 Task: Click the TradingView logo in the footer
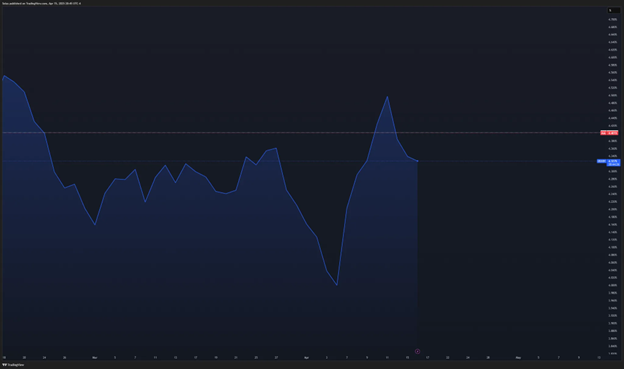[x=13, y=365]
